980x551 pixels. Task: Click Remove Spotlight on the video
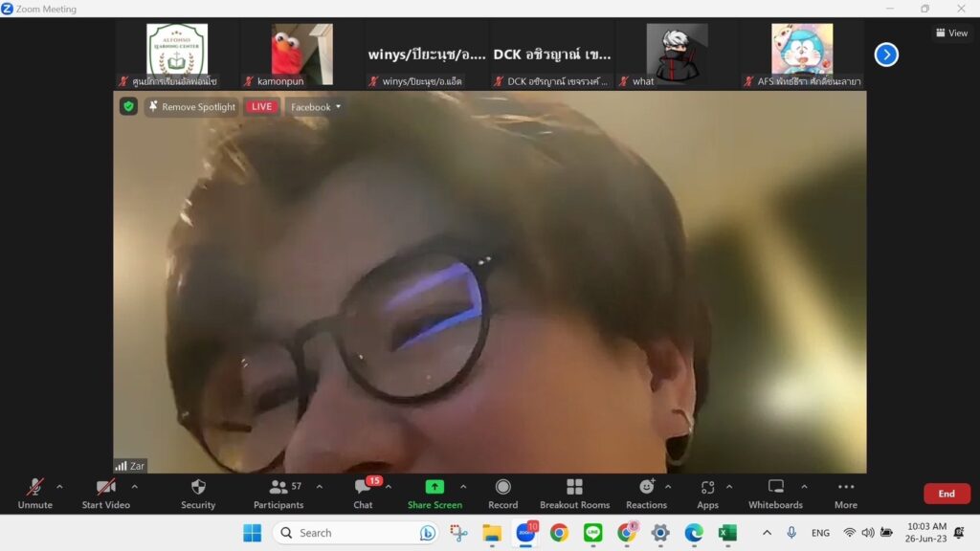point(191,107)
